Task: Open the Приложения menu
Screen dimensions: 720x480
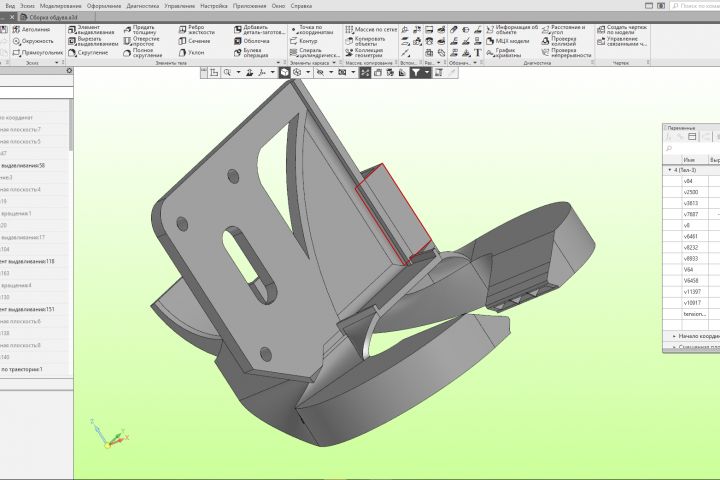Action: [x=249, y=6]
